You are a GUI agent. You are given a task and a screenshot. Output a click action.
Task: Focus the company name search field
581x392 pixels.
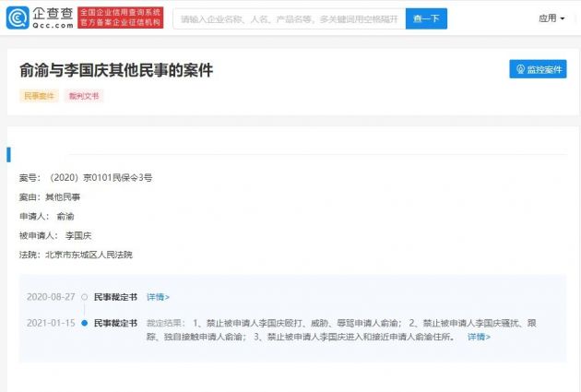click(x=290, y=18)
